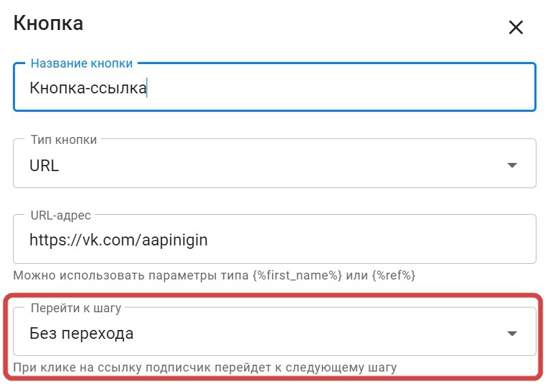Click the URL-адрес field label
Image resolution: width=546 pixels, height=392 pixels.
pos(61,215)
